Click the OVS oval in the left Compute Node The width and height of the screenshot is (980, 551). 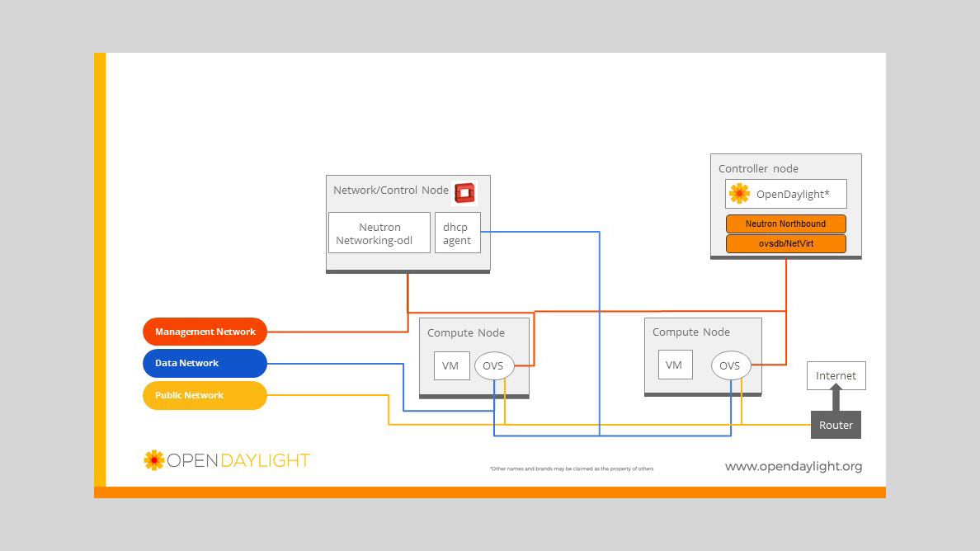pos(493,366)
